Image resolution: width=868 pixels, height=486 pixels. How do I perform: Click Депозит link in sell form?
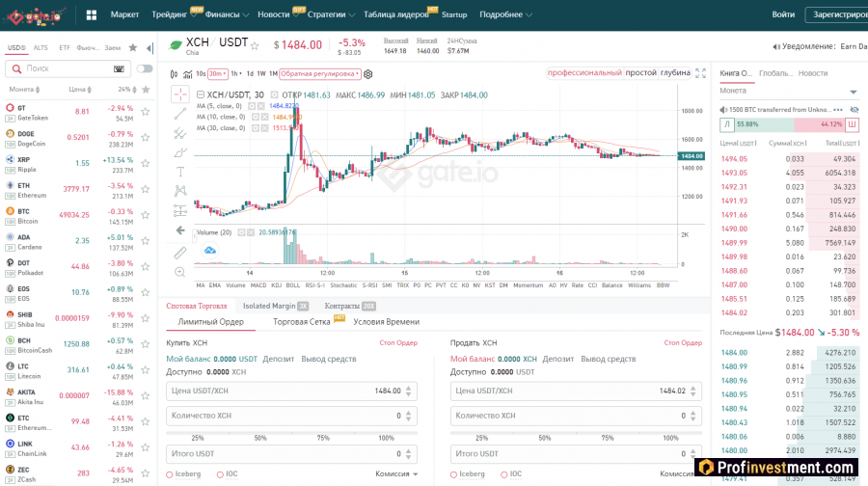tap(558, 359)
